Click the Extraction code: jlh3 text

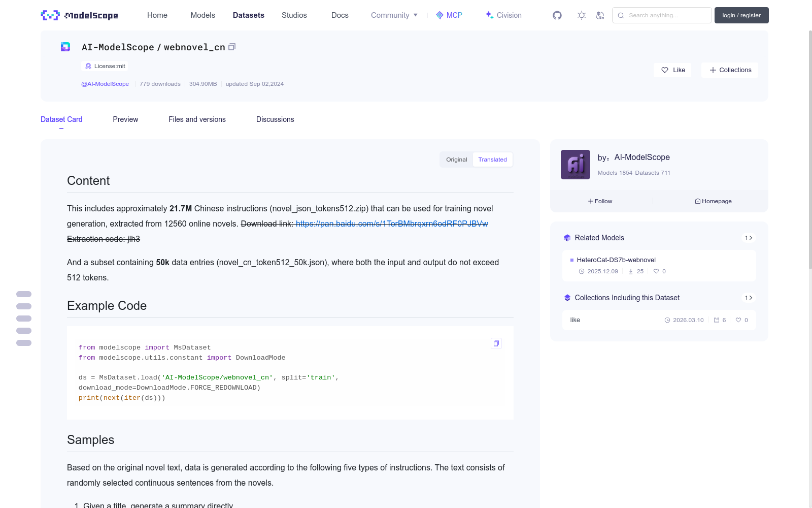(x=104, y=239)
